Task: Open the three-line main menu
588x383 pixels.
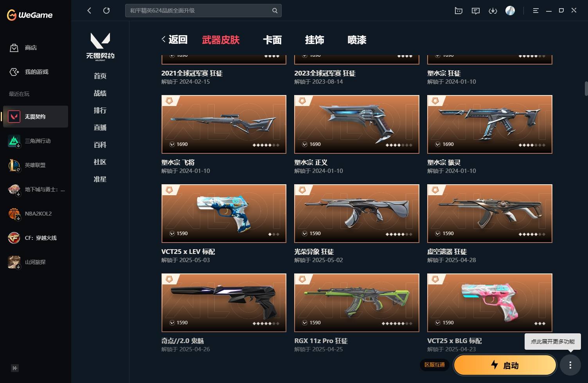Action: tap(536, 11)
